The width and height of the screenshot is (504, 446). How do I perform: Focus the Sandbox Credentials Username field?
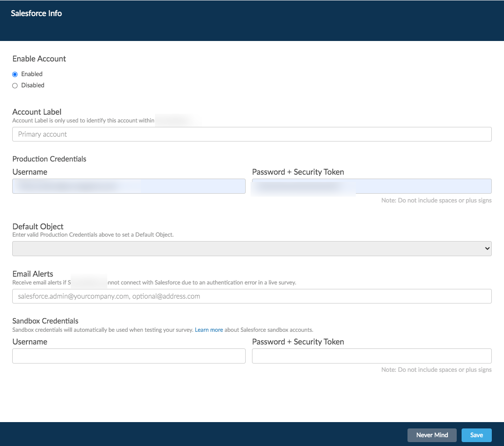(x=129, y=356)
